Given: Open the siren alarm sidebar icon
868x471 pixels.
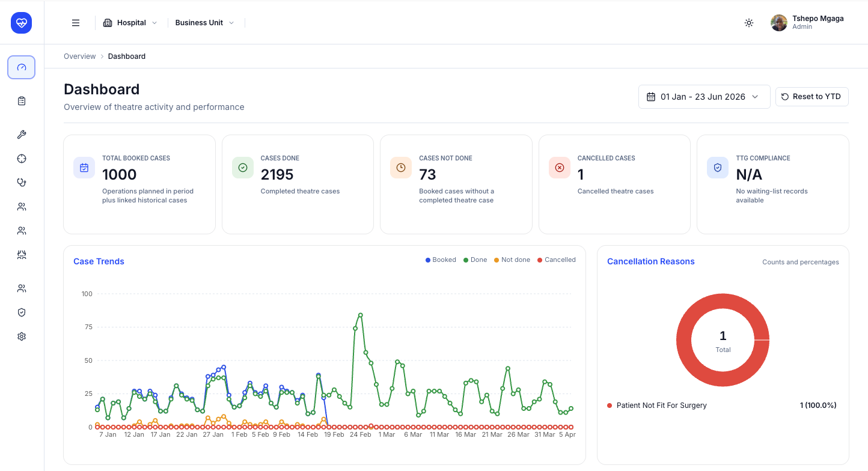Looking at the screenshot, I should click(22, 255).
